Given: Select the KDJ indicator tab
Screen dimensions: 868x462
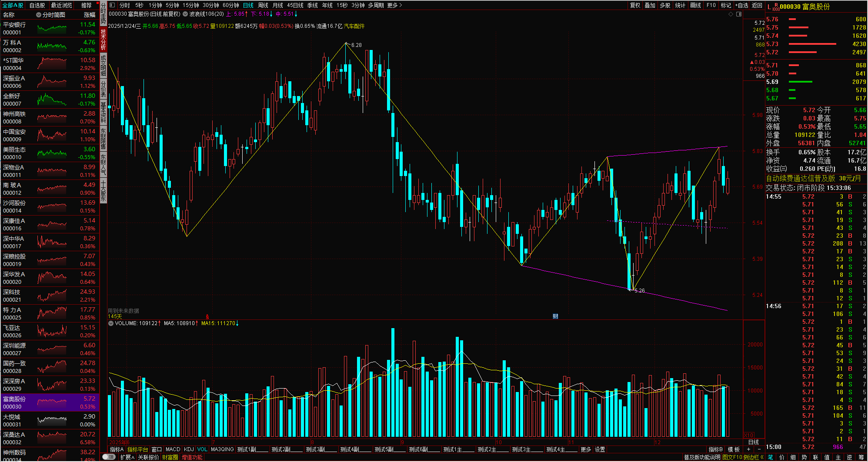Looking at the screenshot, I should pyautogui.click(x=189, y=449).
